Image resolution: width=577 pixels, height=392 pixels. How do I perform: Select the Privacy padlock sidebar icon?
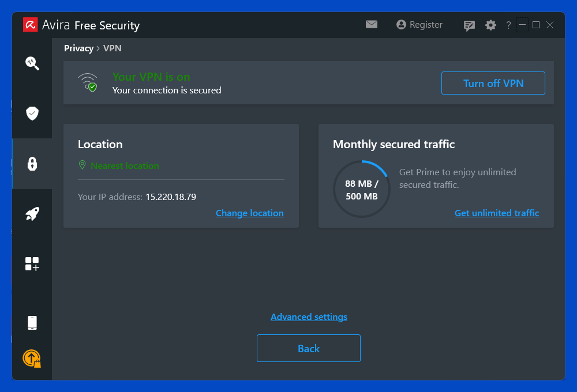pyautogui.click(x=32, y=164)
